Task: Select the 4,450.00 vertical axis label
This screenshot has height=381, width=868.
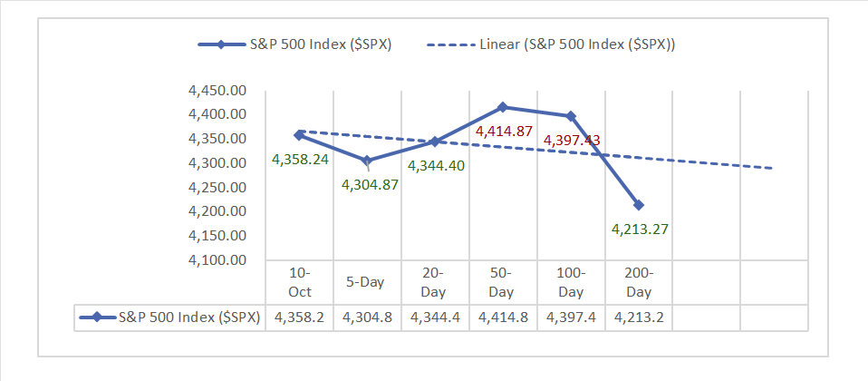Action: 217,91
